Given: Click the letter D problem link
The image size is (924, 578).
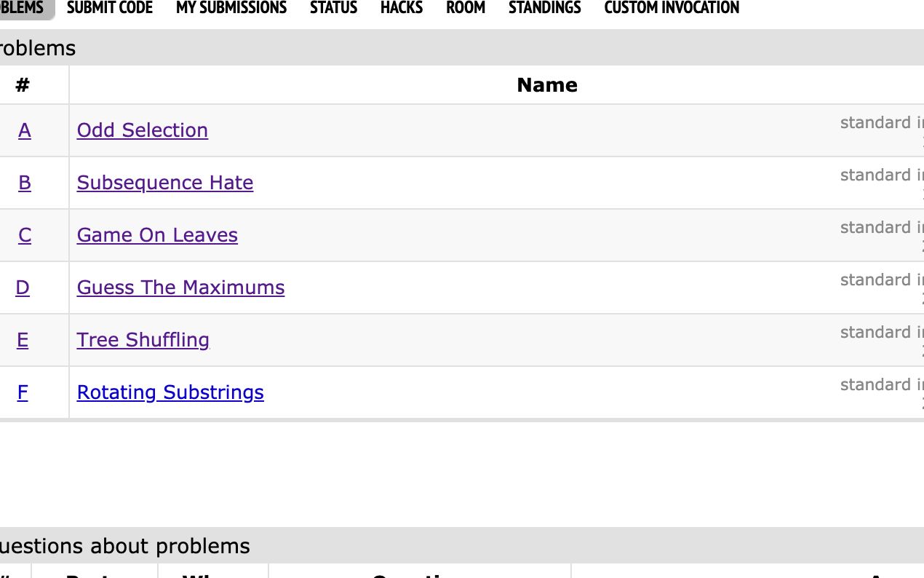Looking at the screenshot, I should click(23, 288).
